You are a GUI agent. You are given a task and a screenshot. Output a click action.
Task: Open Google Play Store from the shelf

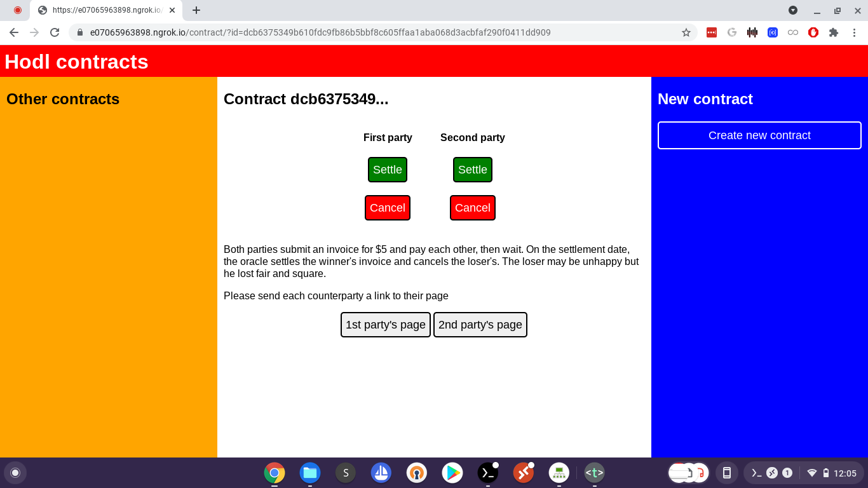pos(452,473)
